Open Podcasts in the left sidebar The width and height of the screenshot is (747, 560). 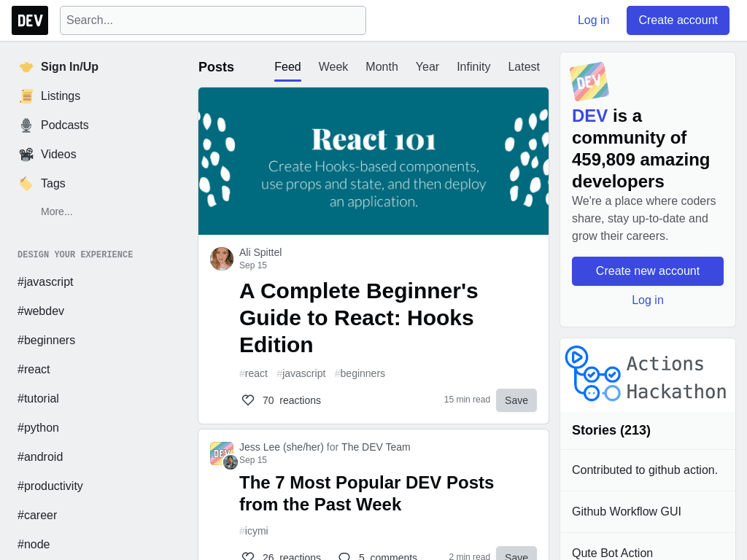tap(65, 125)
